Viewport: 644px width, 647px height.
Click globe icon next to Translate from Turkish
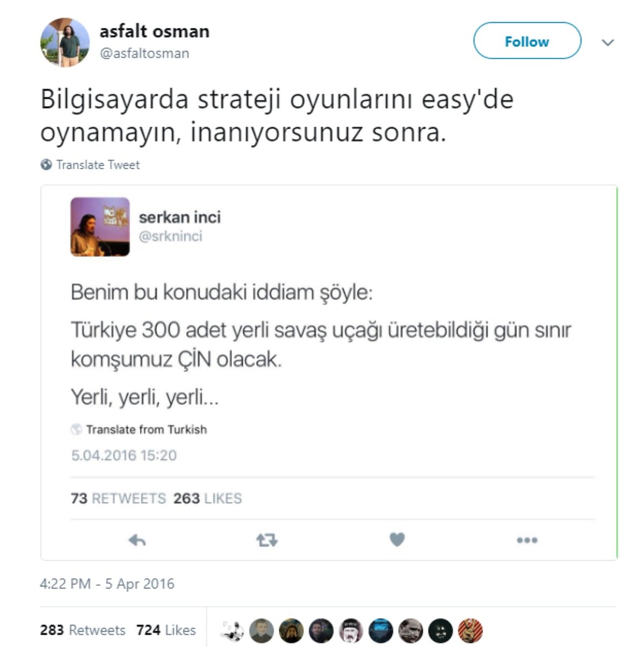tap(76, 429)
